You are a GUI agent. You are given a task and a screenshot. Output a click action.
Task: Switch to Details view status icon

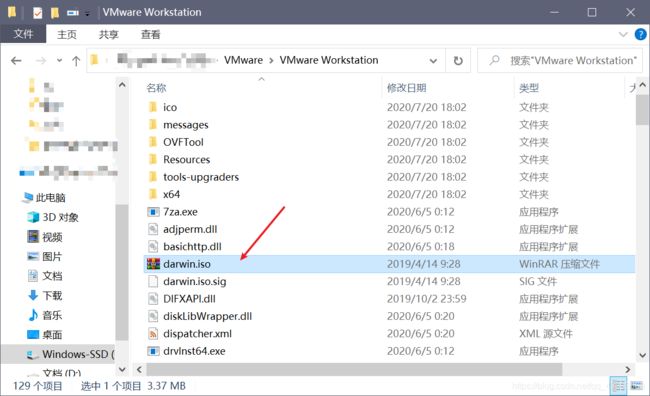pyautogui.click(x=618, y=386)
